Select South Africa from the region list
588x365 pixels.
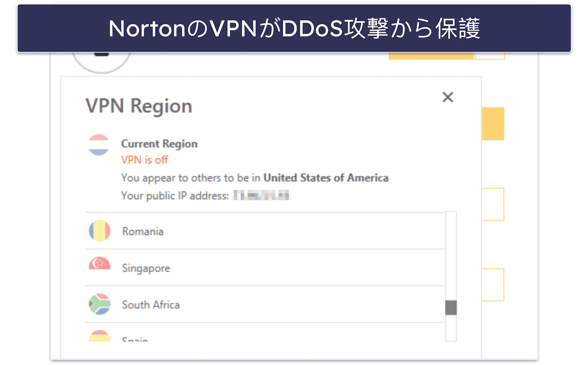(265, 305)
